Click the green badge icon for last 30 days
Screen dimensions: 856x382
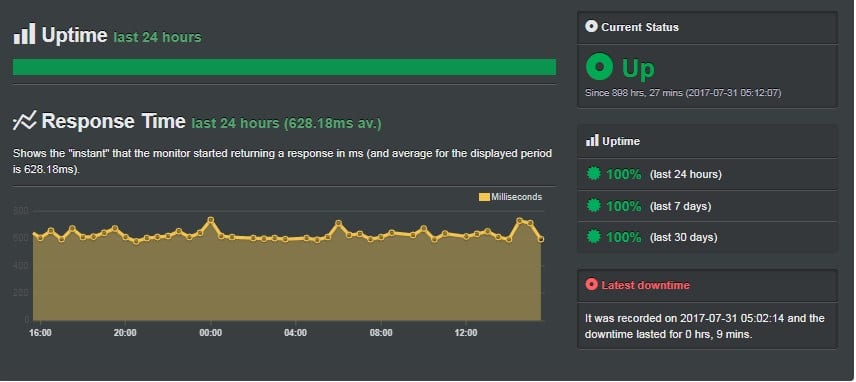pyautogui.click(x=593, y=237)
